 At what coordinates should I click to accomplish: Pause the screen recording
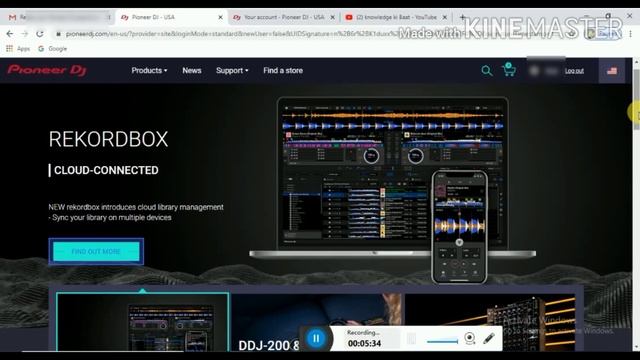pyautogui.click(x=316, y=338)
